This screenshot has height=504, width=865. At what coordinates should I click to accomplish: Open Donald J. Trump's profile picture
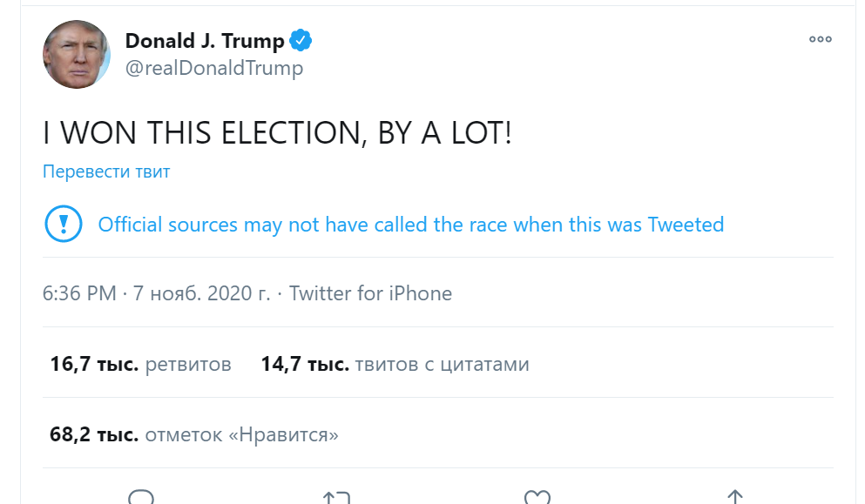click(x=77, y=54)
